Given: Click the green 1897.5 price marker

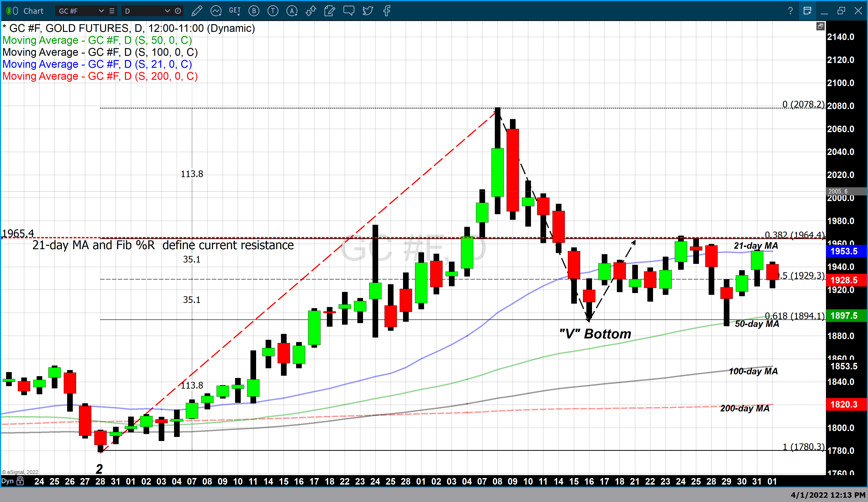Looking at the screenshot, I should [x=846, y=315].
